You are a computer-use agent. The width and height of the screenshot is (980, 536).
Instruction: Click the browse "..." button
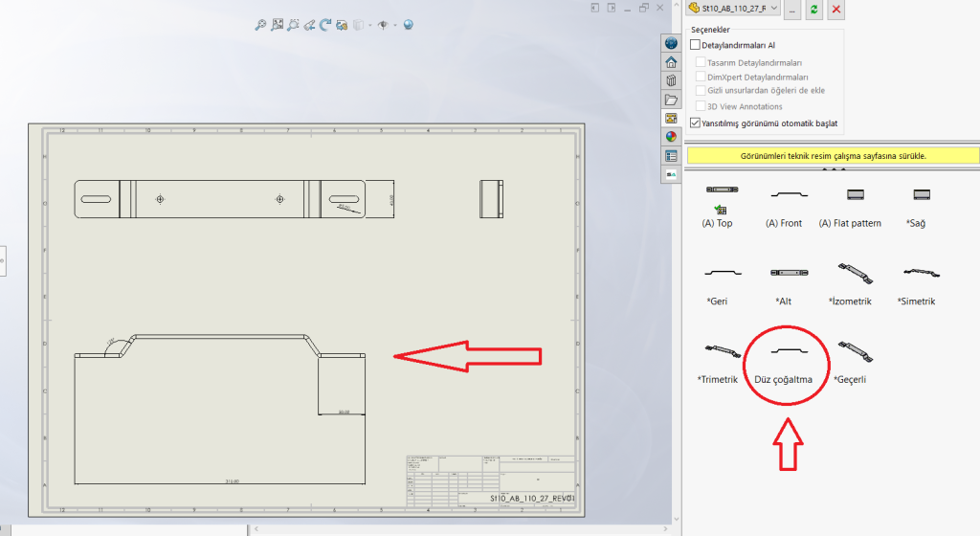point(792,9)
